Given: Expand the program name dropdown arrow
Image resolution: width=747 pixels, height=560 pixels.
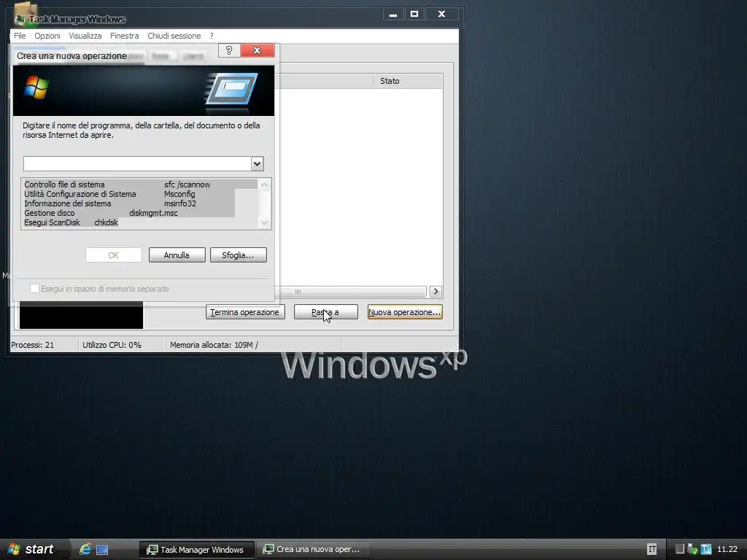Looking at the screenshot, I should click(257, 163).
